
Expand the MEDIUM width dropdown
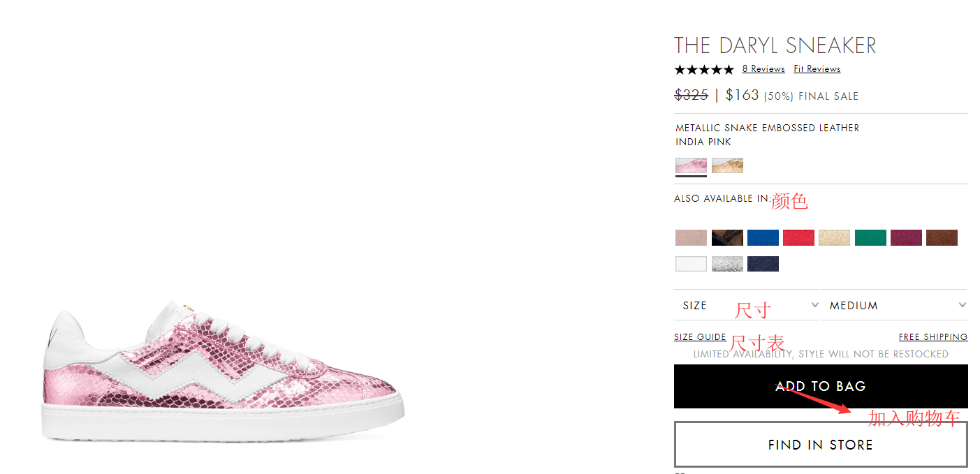pos(894,305)
